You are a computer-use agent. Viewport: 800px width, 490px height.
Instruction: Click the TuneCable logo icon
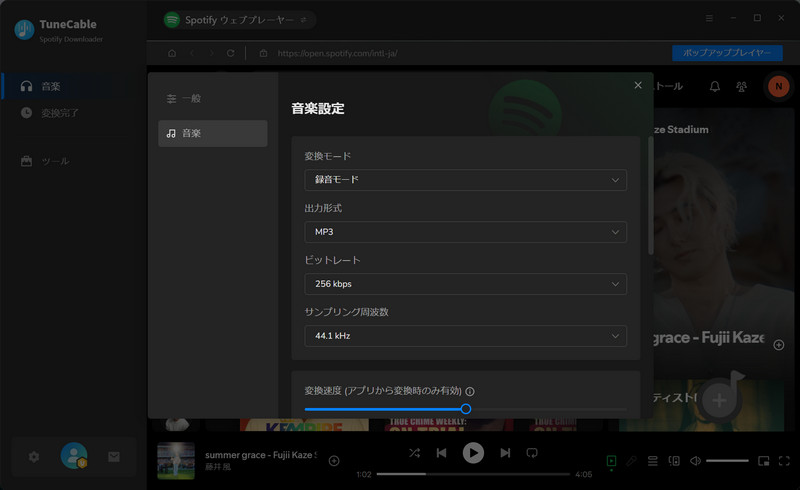[x=24, y=30]
